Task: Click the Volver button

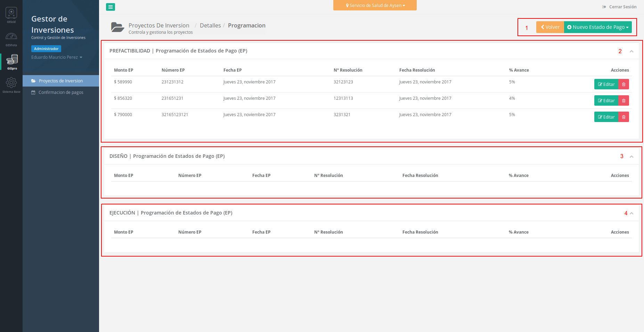Action: (x=550, y=27)
